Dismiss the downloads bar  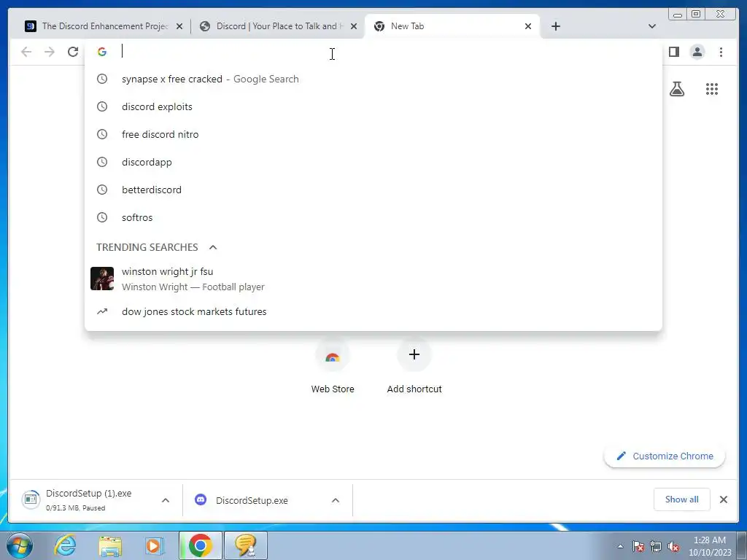point(723,499)
